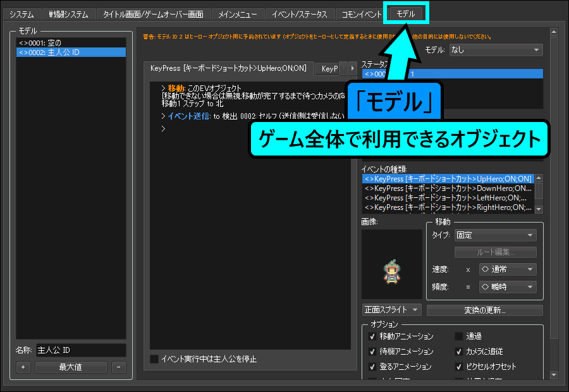Click the main panel scroll-up arrow

coord(554,31)
